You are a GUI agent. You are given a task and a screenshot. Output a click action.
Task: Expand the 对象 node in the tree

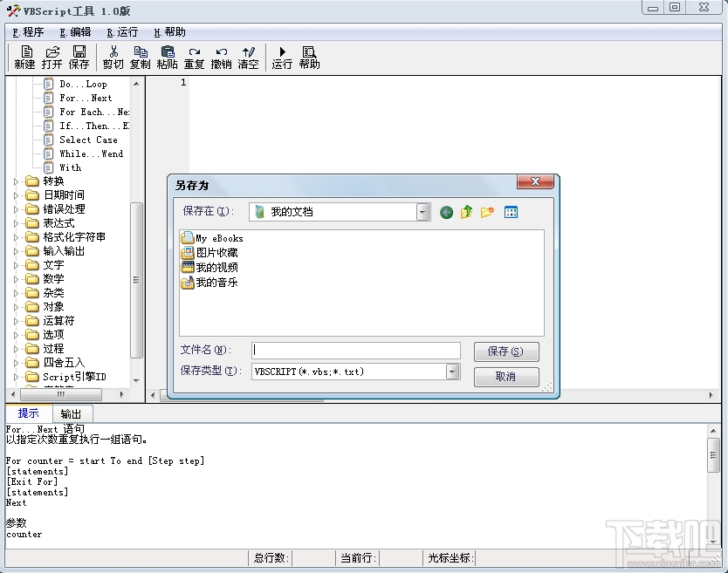14,306
